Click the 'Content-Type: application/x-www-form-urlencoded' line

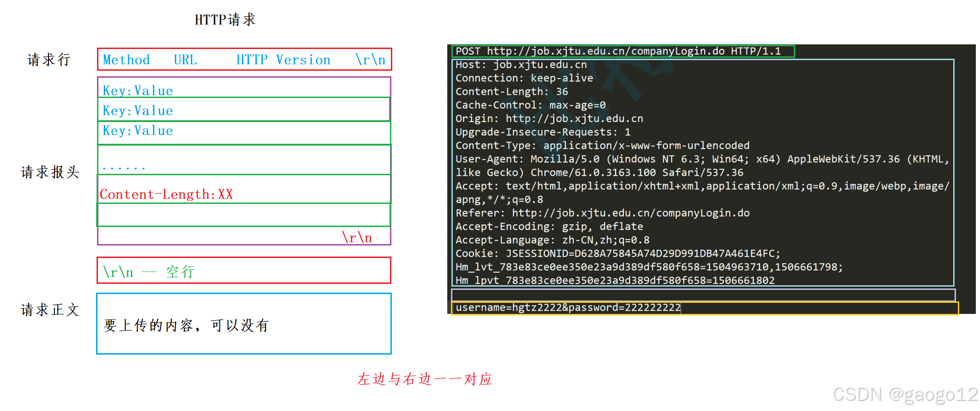603,145
